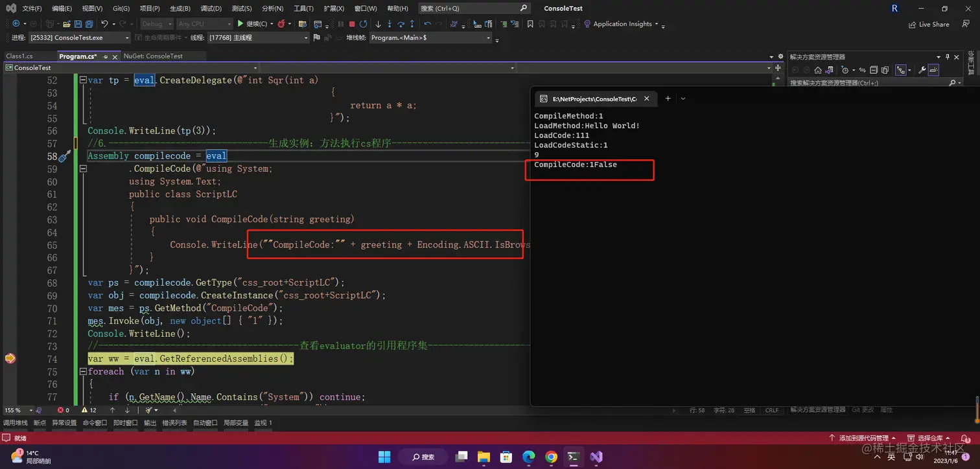Click the Windows Start button on taskbar
This screenshot has width=980, height=469.
[x=384, y=456]
